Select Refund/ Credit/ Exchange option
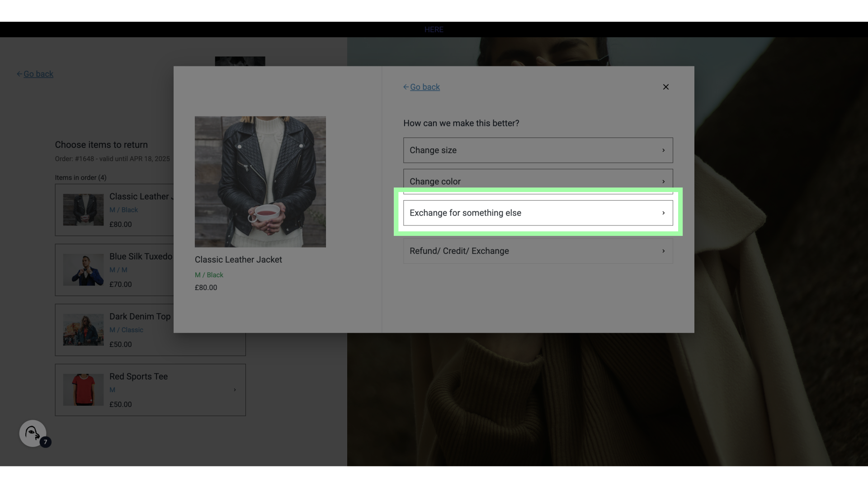 coord(538,251)
